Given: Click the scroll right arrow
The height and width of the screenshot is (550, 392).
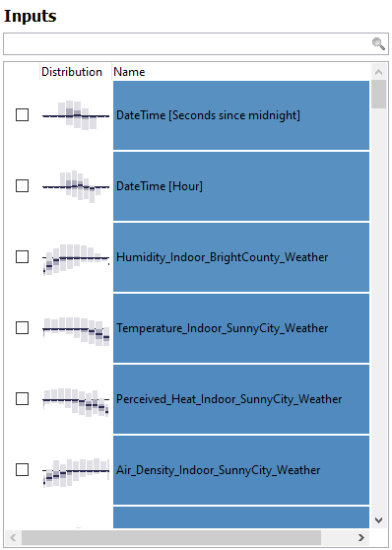Looking at the screenshot, I should (360, 537).
